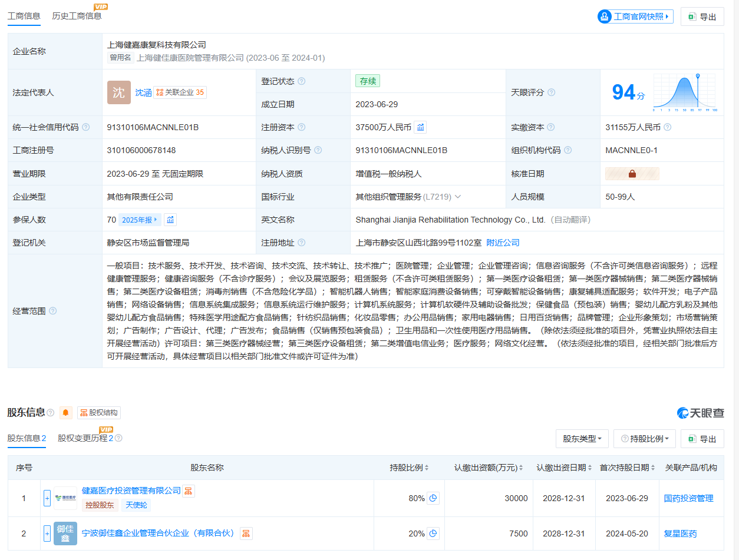Expand row of 宁波御佳鑫企业管理合伙企业

[x=47, y=534]
